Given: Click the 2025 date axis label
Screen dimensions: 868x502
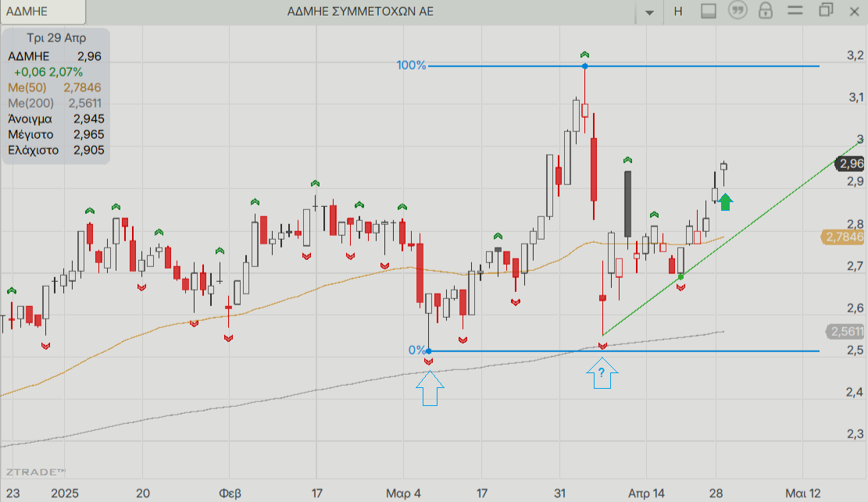Looking at the screenshot, I should (x=65, y=493).
